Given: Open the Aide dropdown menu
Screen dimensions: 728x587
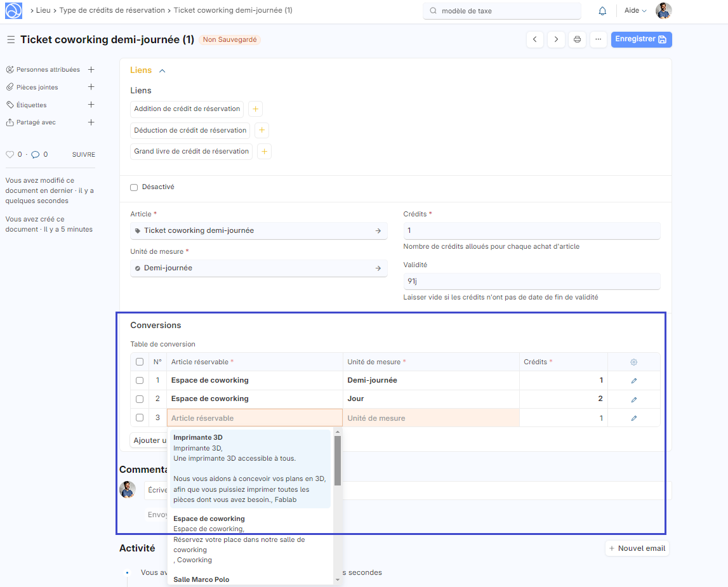Looking at the screenshot, I should [x=635, y=11].
